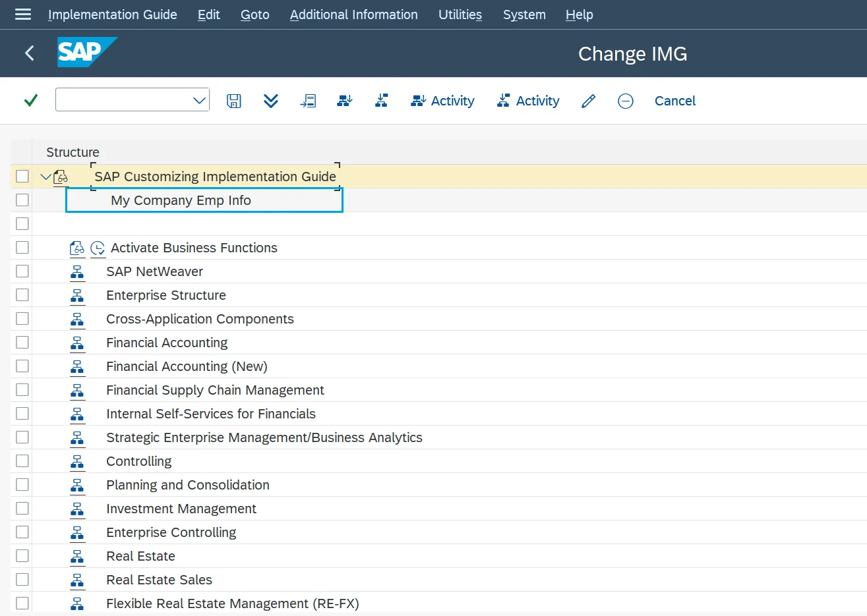Click the pencil Edit icon
The width and height of the screenshot is (867, 616).
pos(588,100)
